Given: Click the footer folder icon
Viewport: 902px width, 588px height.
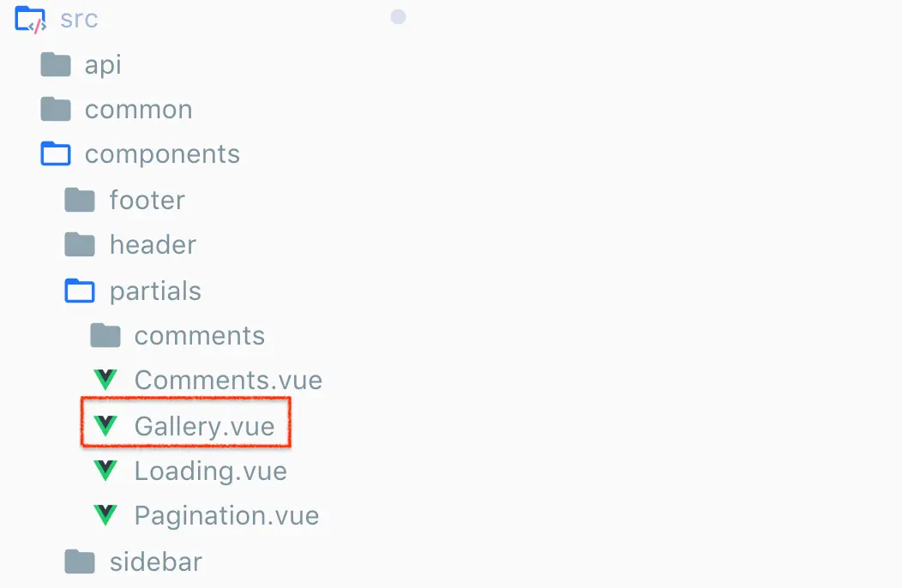Looking at the screenshot, I should click(80, 200).
